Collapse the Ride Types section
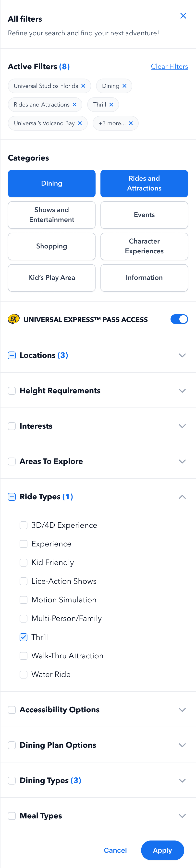This screenshot has width=196, height=868. click(182, 497)
